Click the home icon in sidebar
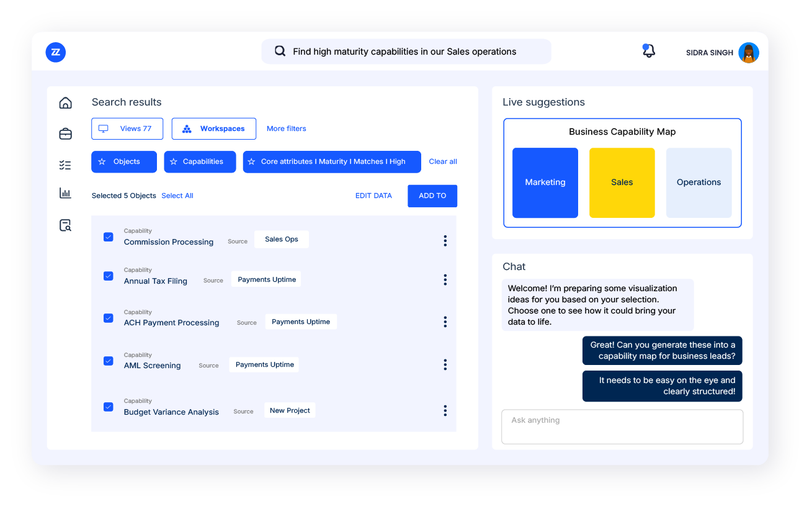812x509 pixels. tap(65, 103)
